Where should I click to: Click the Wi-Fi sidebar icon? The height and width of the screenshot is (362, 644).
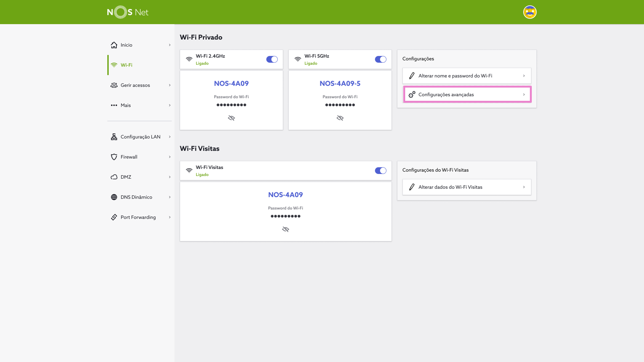[114, 65]
